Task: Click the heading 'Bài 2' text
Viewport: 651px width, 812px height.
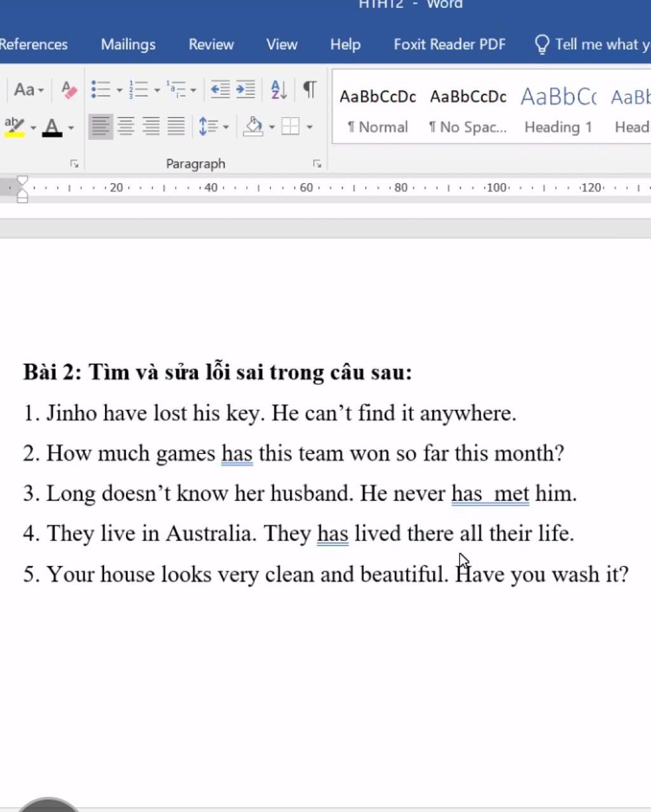Action: pyautogui.click(x=217, y=372)
